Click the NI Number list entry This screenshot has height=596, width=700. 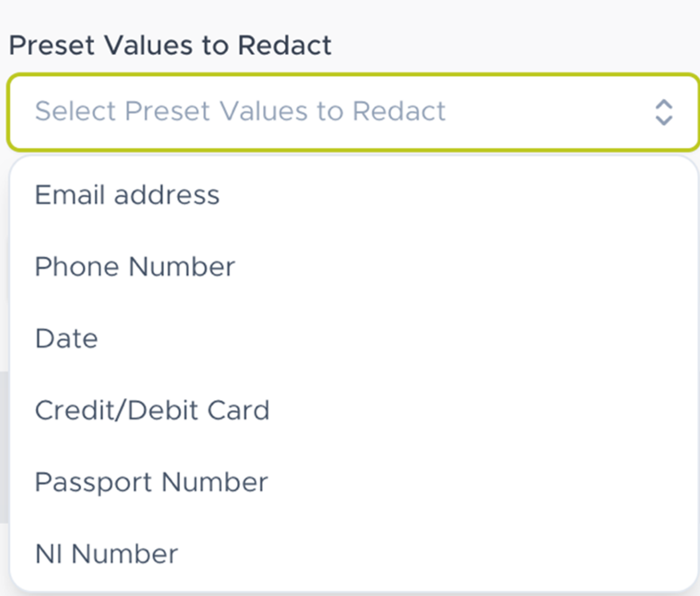point(107,554)
